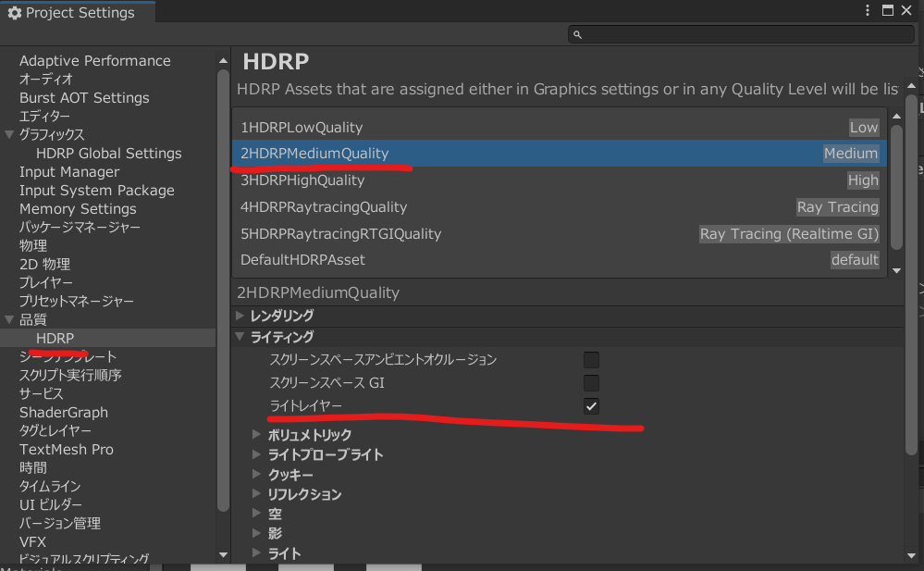924x571 pixels.
Task: Enable Screen Space Ambient Occlusion checkbox
Action: (591, 359)
